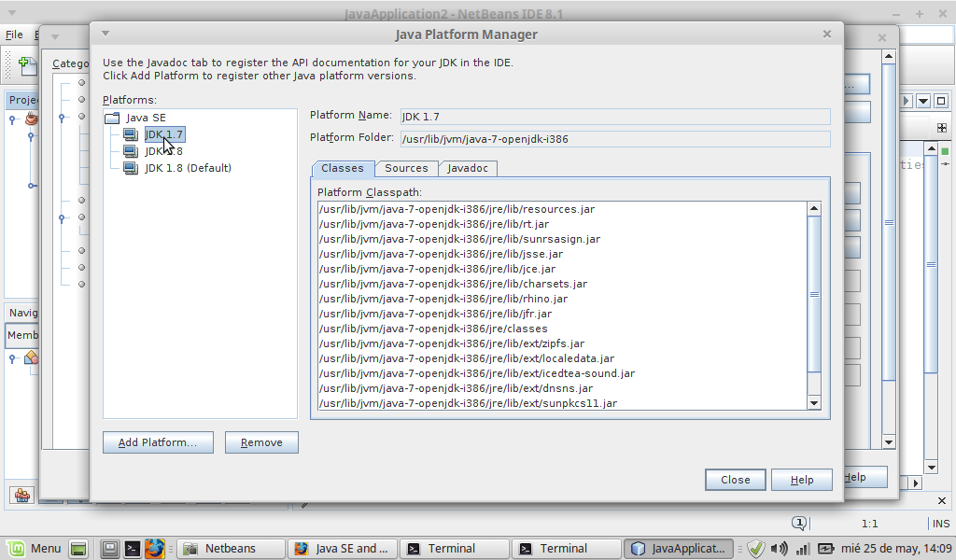Select the Classes tab
The width and height of the screenshot is (956, 560).
(343, 168)
